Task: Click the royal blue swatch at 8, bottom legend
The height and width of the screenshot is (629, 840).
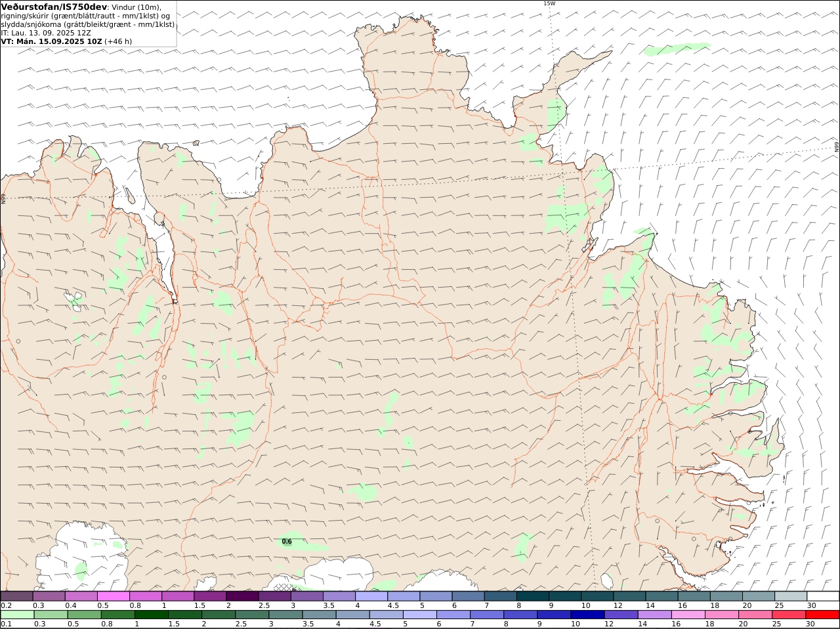Action: pyautogui.click(x=520, y=615)
